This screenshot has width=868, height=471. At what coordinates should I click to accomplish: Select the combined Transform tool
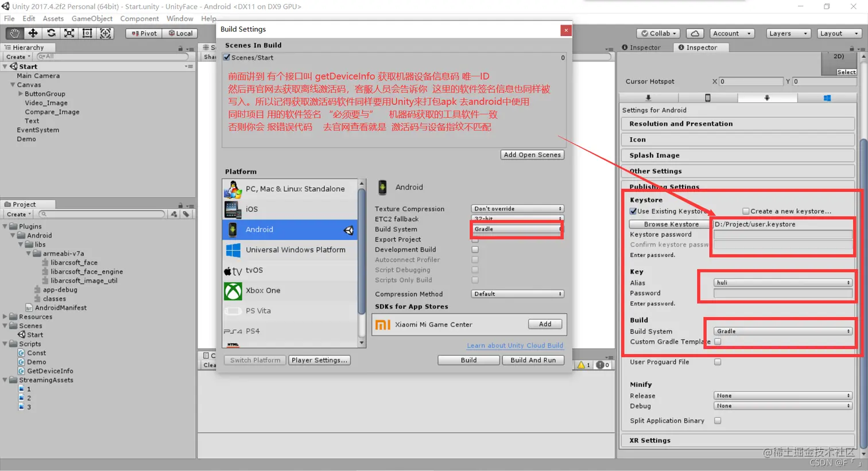click(x=106, y=33)
